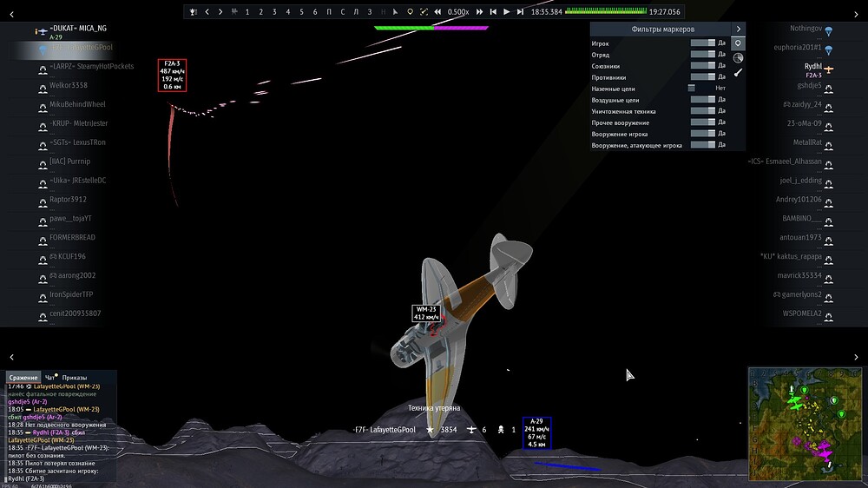
Task: Toggle the cursor pointer icon in toolbar
Action: tap(395, 11)
